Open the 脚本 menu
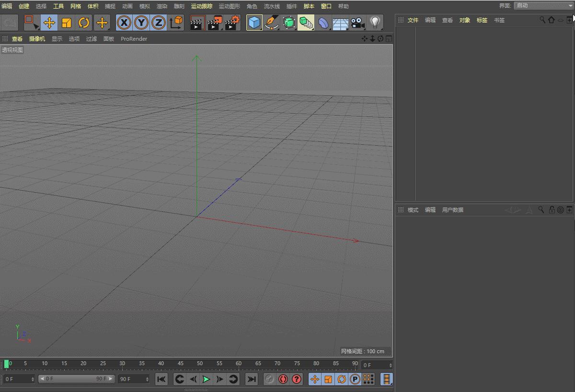This screenshot has width=575, height=392. click(309, 6)
